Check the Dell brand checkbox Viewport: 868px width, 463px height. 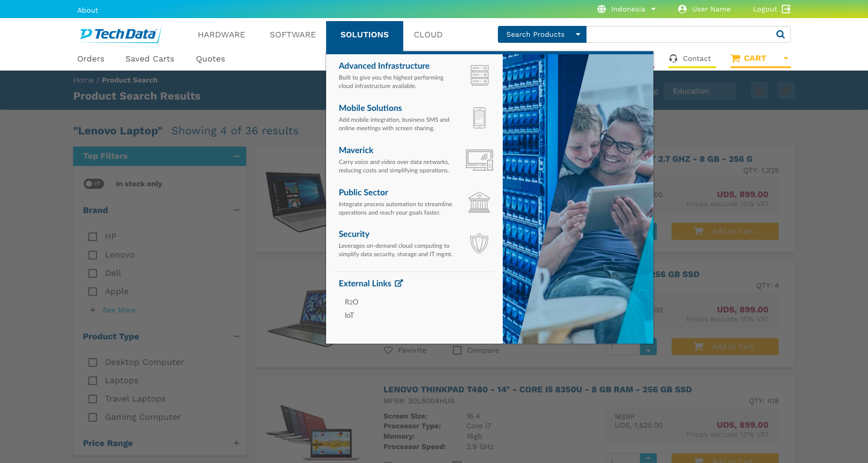click(92, 273)
